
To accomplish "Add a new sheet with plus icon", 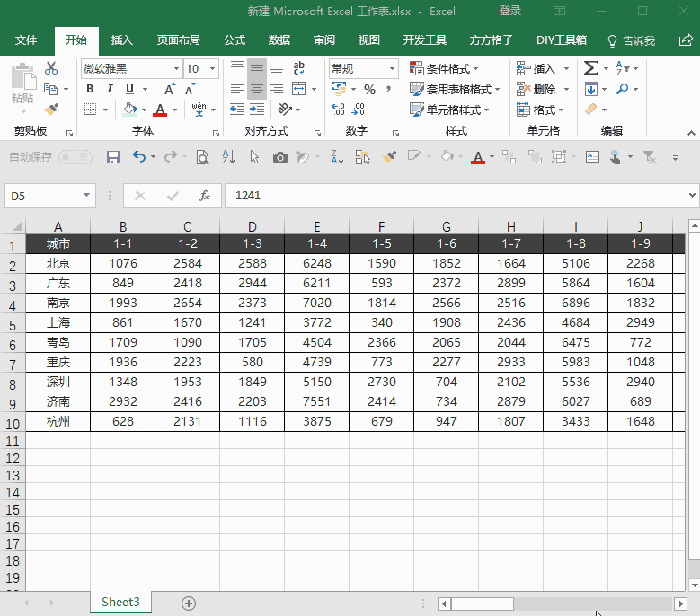I will [x=189, y=603].
